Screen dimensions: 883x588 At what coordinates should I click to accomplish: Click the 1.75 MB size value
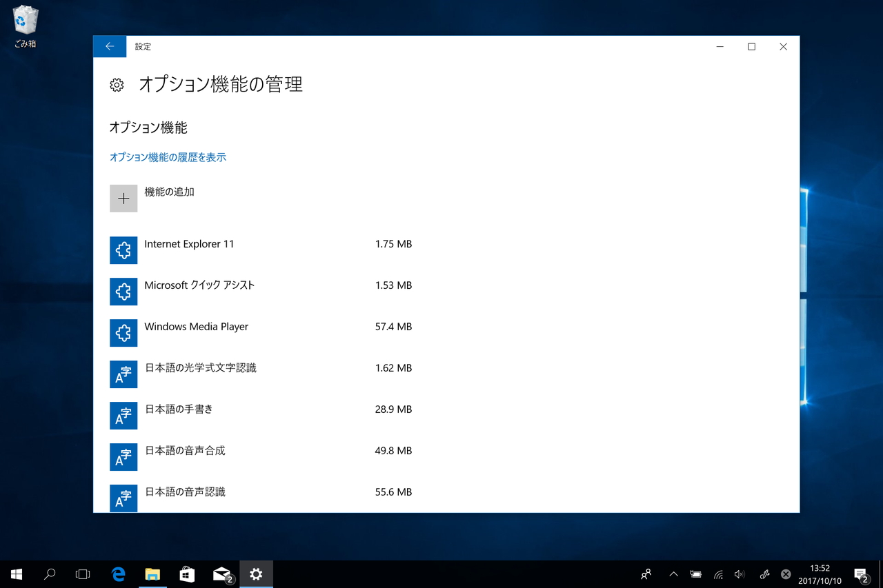click(393, 244)
